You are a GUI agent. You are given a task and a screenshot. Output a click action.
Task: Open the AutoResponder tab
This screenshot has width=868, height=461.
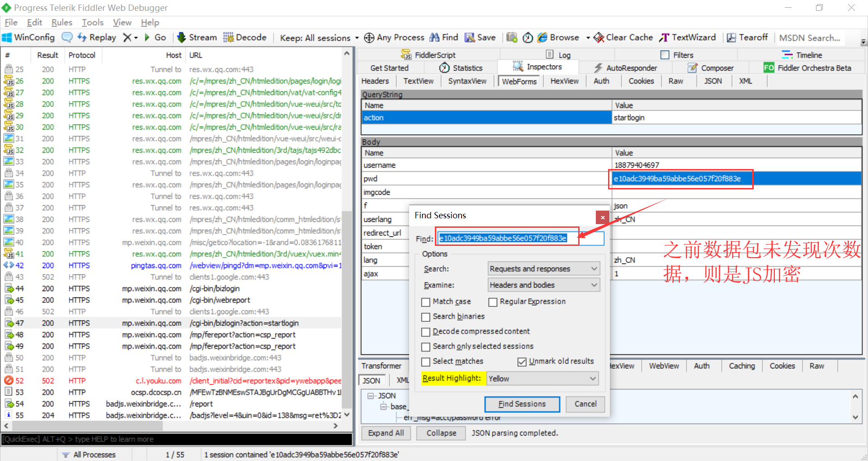(x=625, y=68)
